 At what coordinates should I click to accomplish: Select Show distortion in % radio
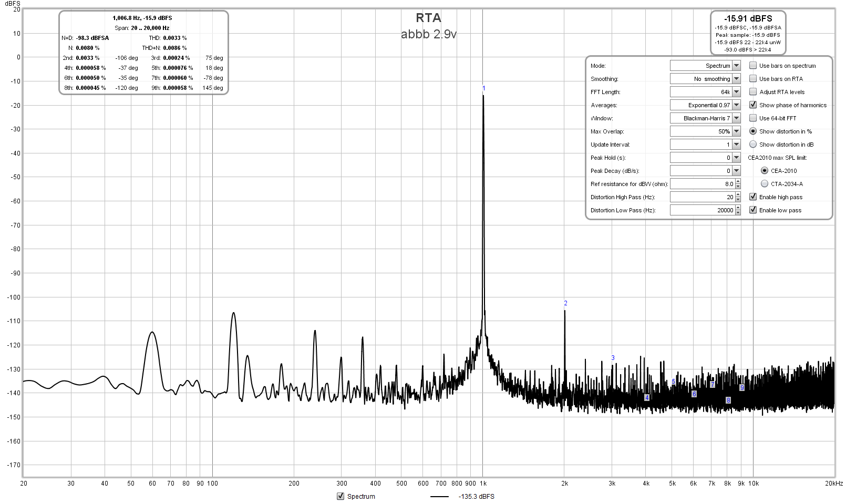click(x=753, y=131)
